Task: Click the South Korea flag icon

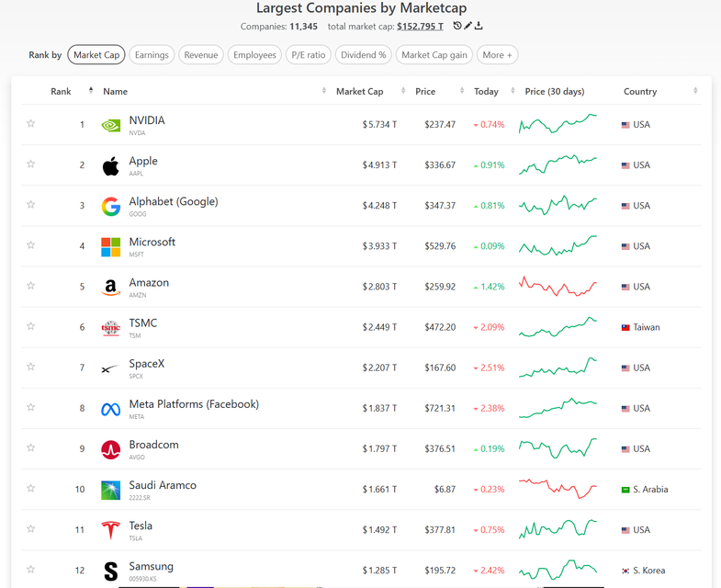Action: coord(625,571)
